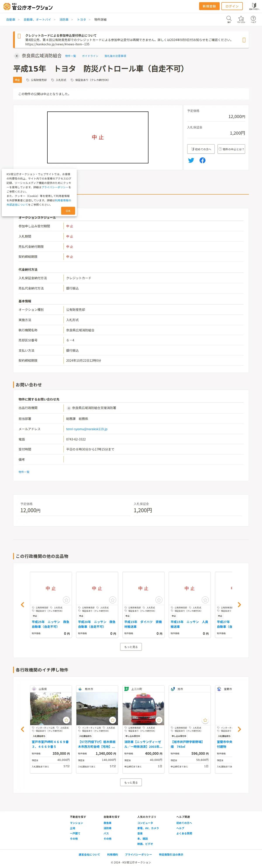Go to next items in この行政機関の他の出品物 carousel
The width and height of the screenshot is (262, 868).
pos(240,604)
